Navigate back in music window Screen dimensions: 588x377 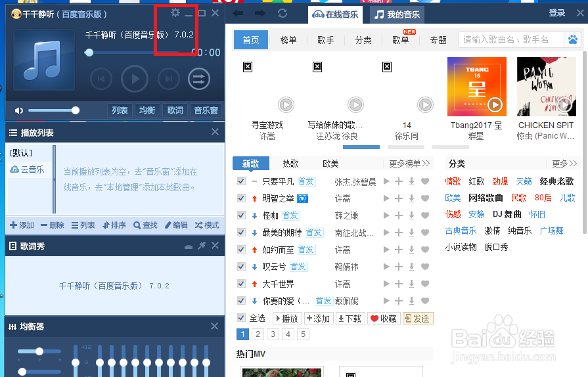pyautogui.click(x=238, y=14)
